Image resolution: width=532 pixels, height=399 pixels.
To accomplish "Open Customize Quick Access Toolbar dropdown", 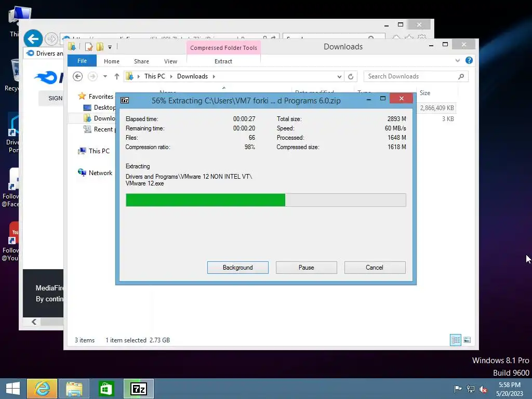I will point(110,47).
